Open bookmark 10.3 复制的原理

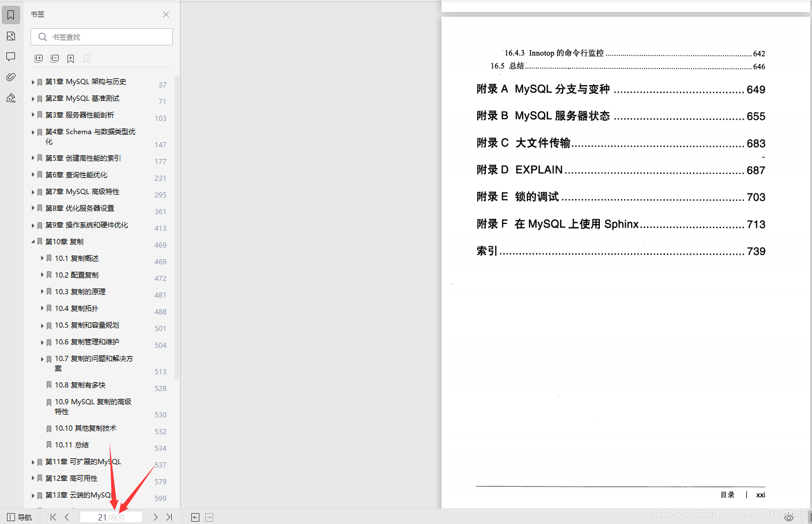click(x=80, y=292)
